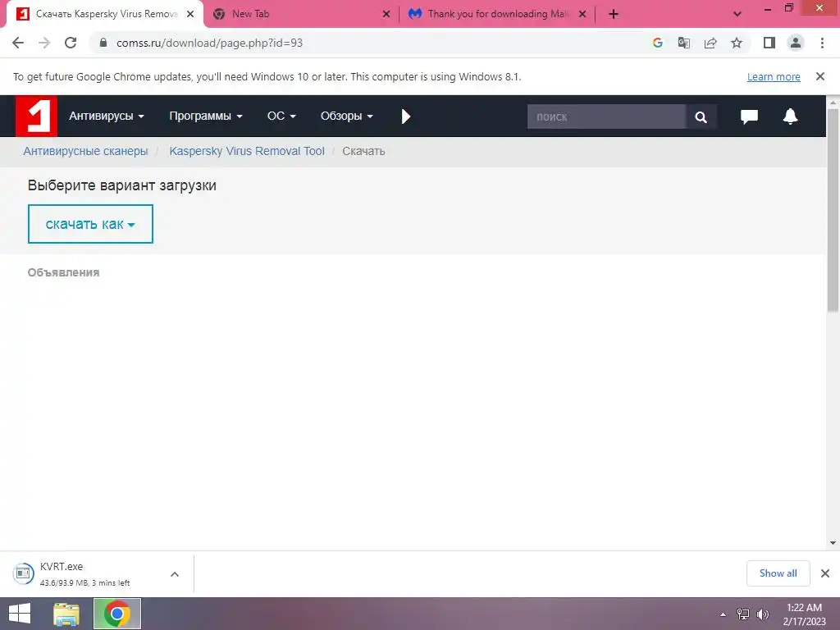Click the KVRT.exe file icon

pyautogui.click(x=23, y=573)
